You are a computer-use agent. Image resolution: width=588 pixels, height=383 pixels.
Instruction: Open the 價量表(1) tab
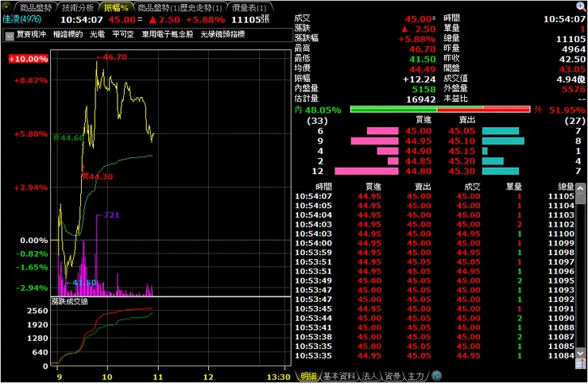249,7
